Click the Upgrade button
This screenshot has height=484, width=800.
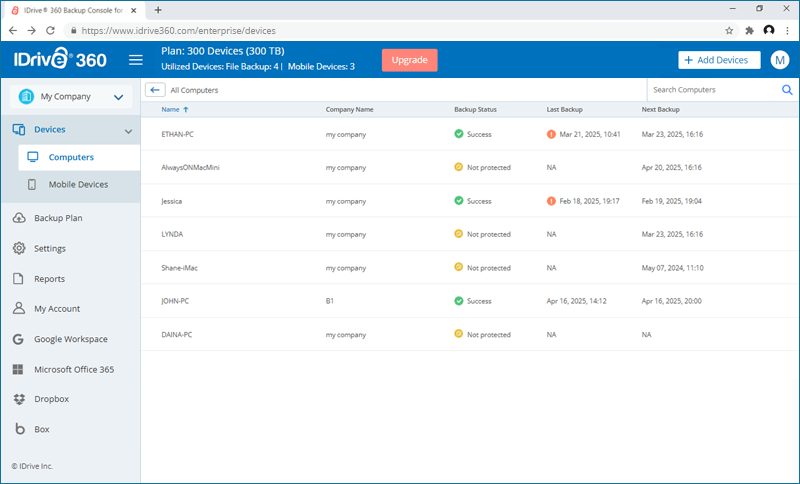tap(409, 60)
